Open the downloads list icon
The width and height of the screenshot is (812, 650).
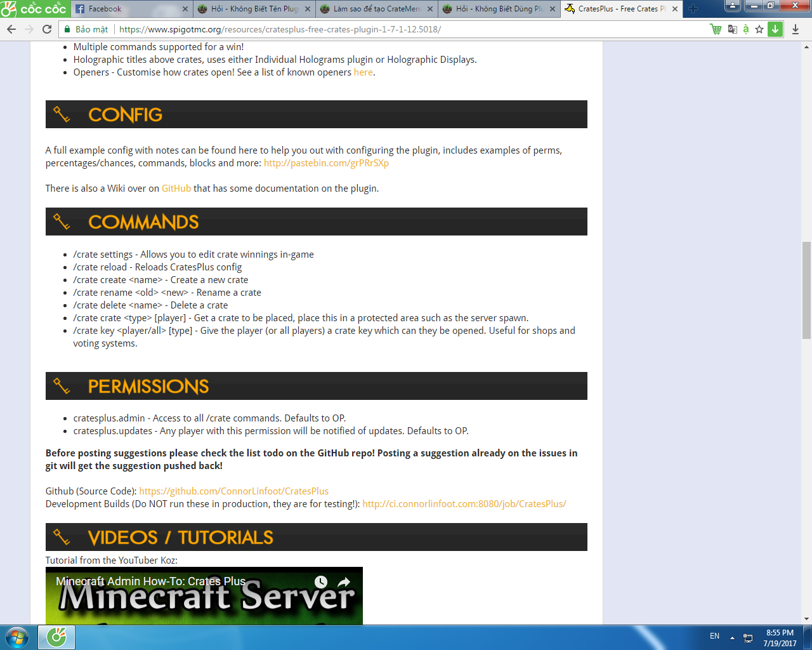796,29
